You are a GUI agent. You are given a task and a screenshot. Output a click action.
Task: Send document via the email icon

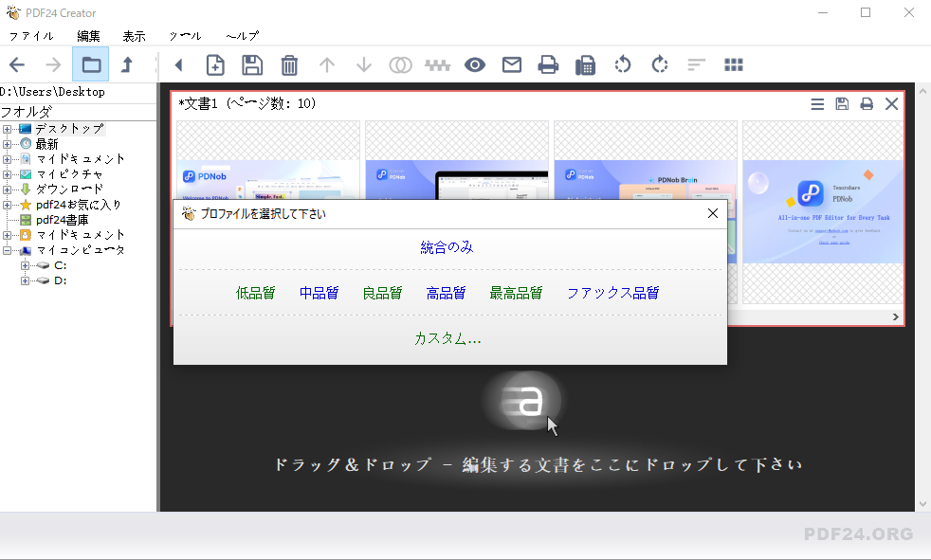tap(511, 64)
